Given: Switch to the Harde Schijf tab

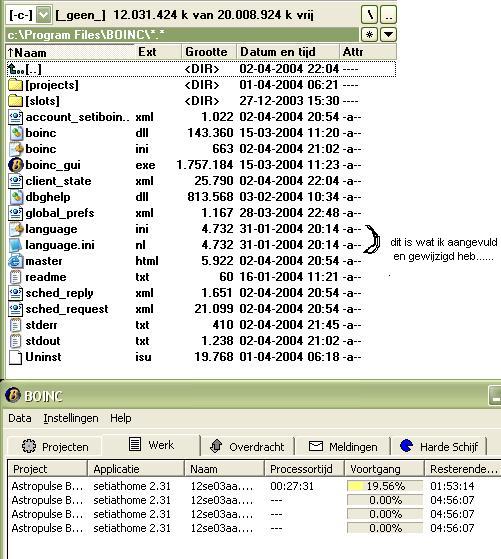Looking at the screenshot, I should click(x=439, y=447).
